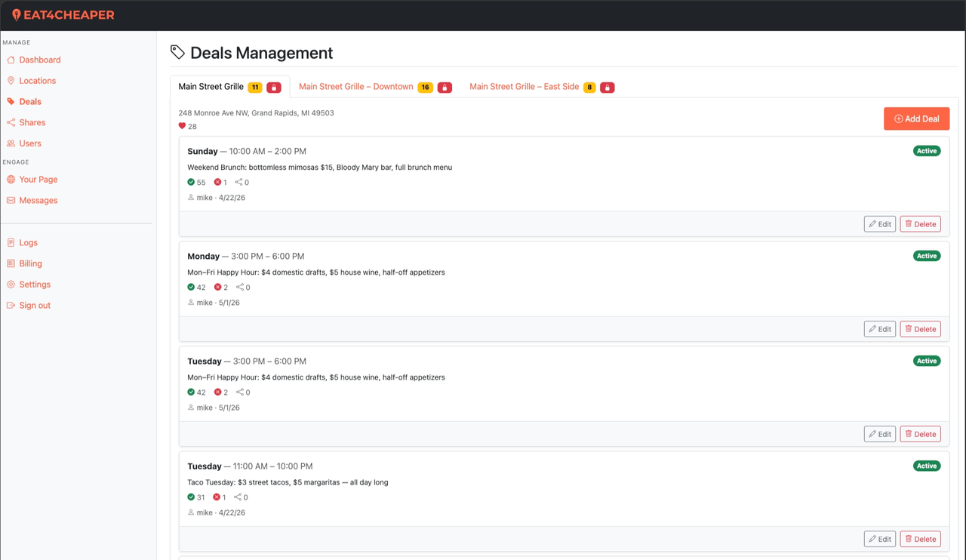Click 'mike · 5/1/26' under Monday deal
Viewport: 966px width, 560px height.
[218, 303]
